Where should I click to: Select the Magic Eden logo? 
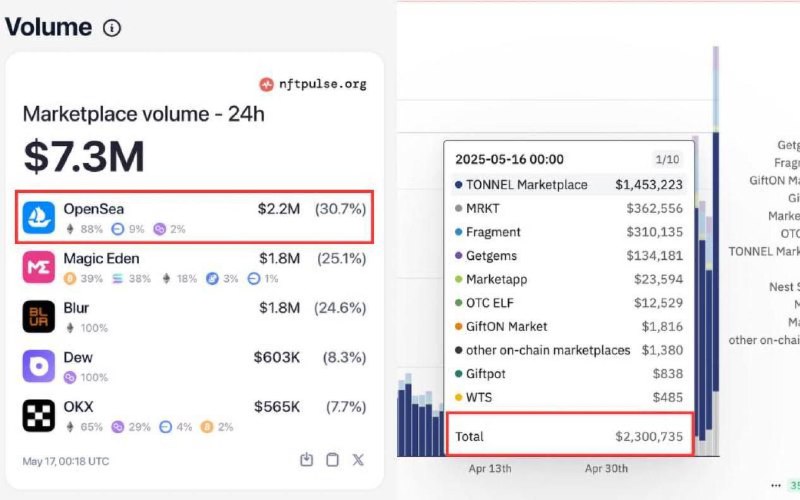click(39, 267)
